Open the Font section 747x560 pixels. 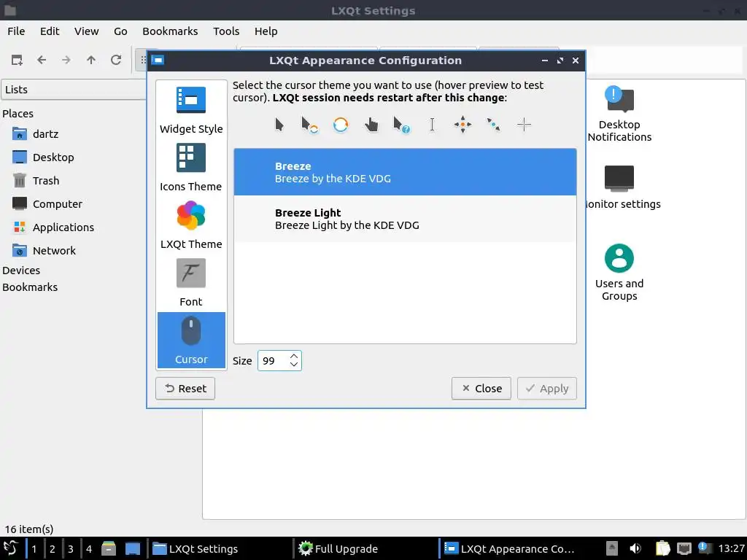[191, 283]
